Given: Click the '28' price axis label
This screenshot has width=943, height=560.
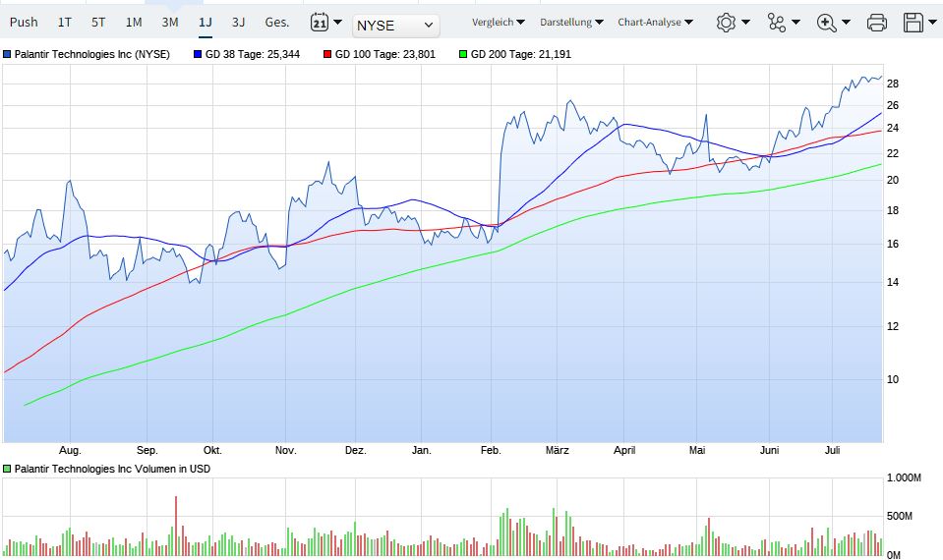Looking at the screenshot, I should click(893, 84).
